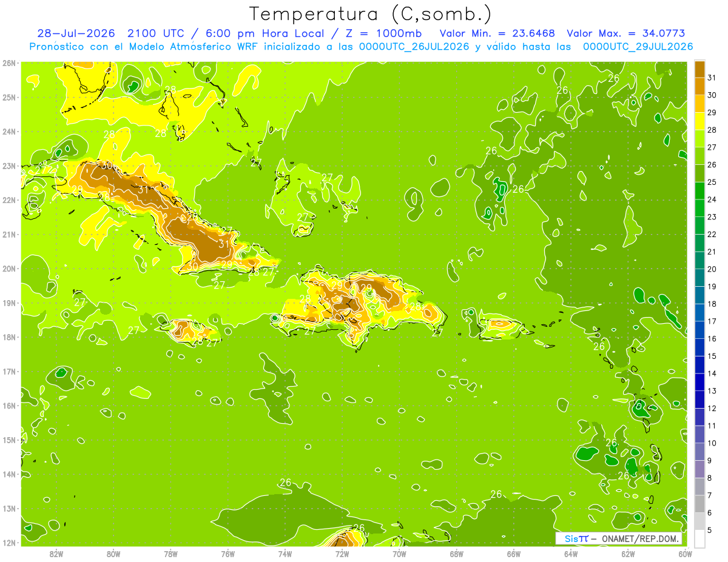This screenshot has width=728, height=562.
Task: Click the '26N' latitude axis label
Action: click(x=9, y=63)
